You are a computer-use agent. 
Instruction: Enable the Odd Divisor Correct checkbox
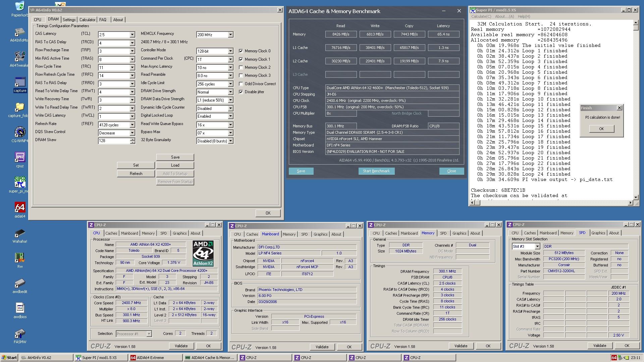click(x=241, y=84)
